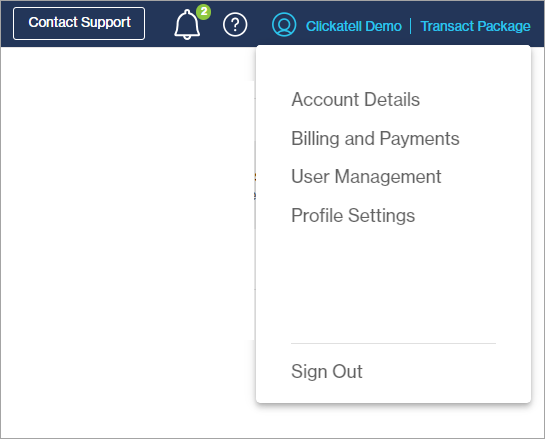Open the notifications bell
Screen dimensions: 545x439
[x=187, y=24]
